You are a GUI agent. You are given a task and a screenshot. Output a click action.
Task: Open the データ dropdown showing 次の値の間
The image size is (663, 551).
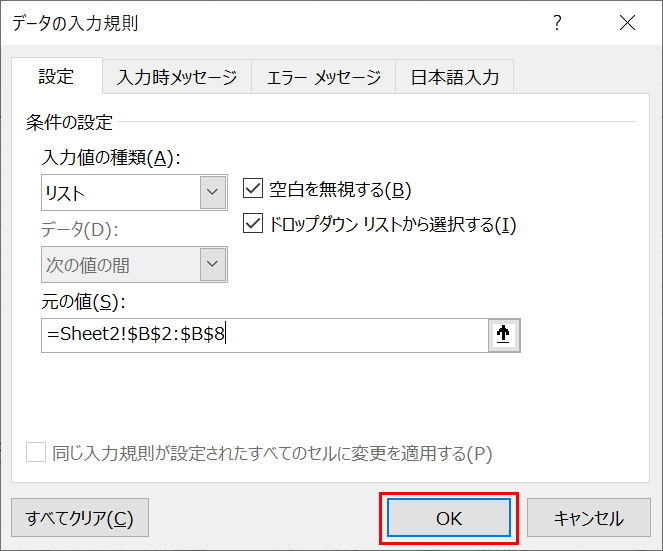click(x=134, y=264)
